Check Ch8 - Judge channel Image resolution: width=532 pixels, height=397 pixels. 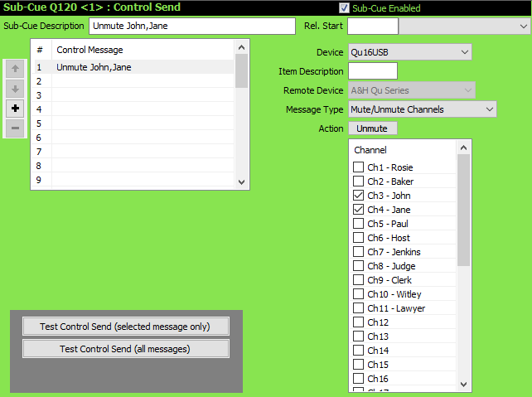(358, 266)
